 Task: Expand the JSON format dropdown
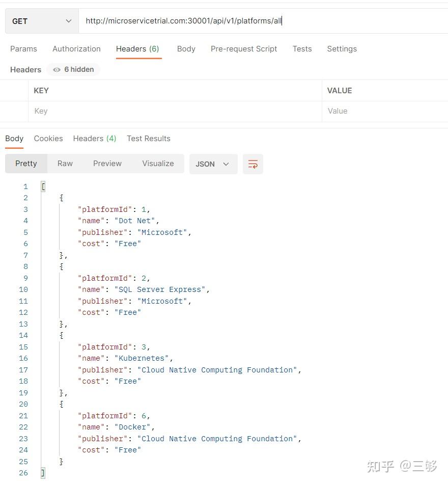pos(213,164)
